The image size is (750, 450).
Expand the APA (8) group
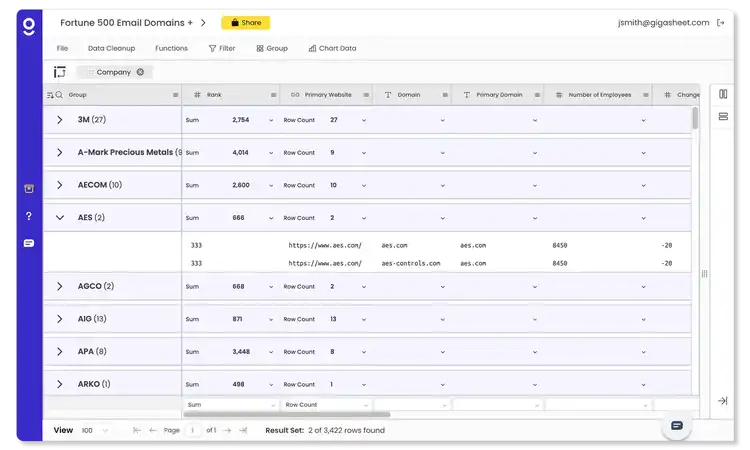click(60, 351)
